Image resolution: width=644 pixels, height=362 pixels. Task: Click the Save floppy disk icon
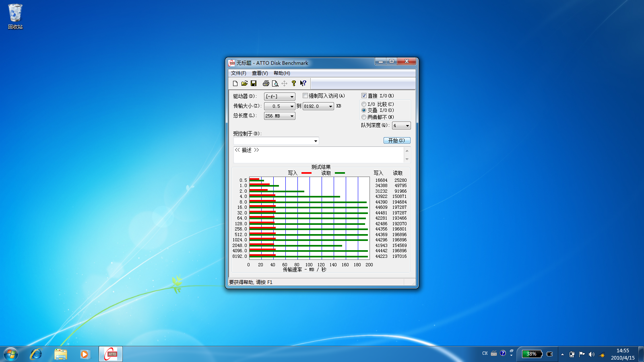[x=254, y=83]
